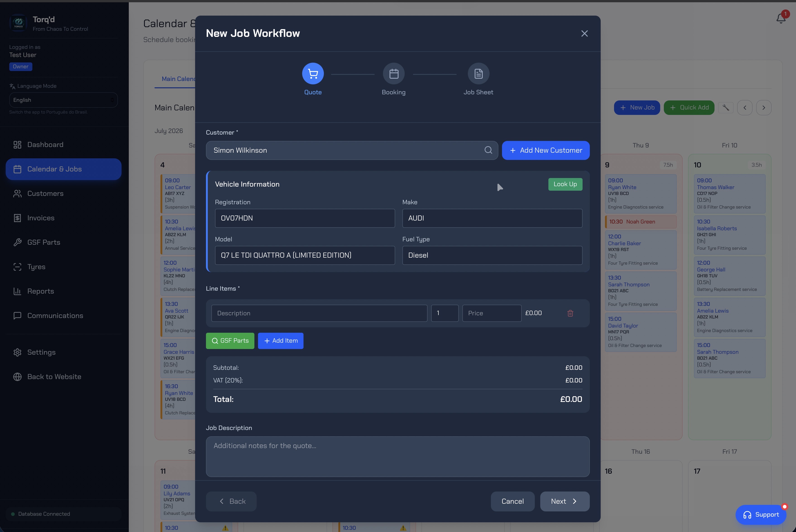Viewport: 796px width, 532px height.
Task: Open Leo Carter 09:00 job
Action: tap(178, 194)
